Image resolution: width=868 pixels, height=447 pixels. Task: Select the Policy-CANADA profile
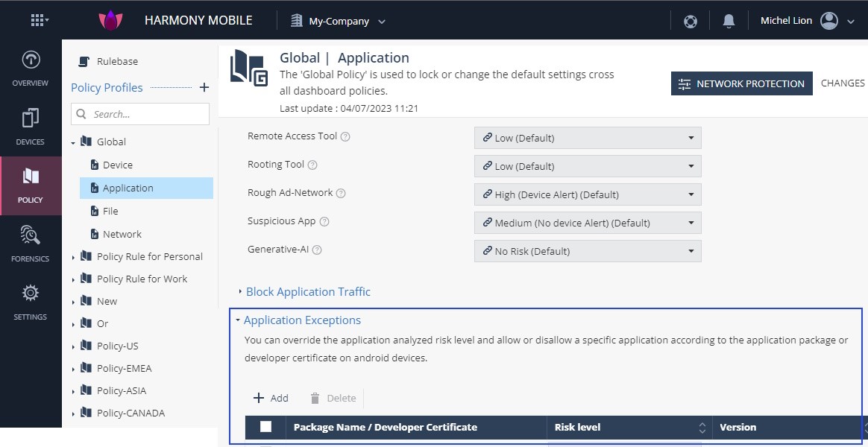[x=130, y=413]
